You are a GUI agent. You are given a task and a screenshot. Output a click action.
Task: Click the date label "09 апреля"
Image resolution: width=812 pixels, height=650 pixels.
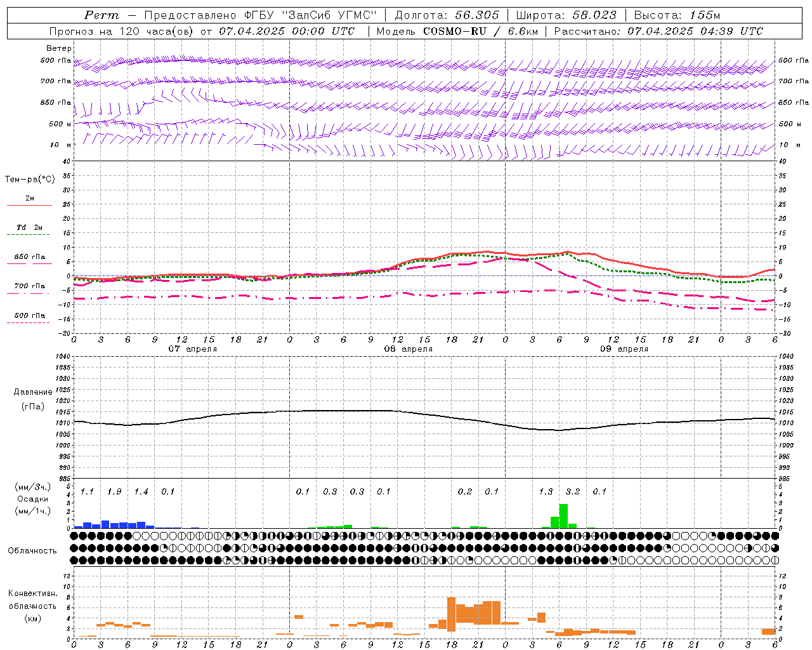click(624, 349)
